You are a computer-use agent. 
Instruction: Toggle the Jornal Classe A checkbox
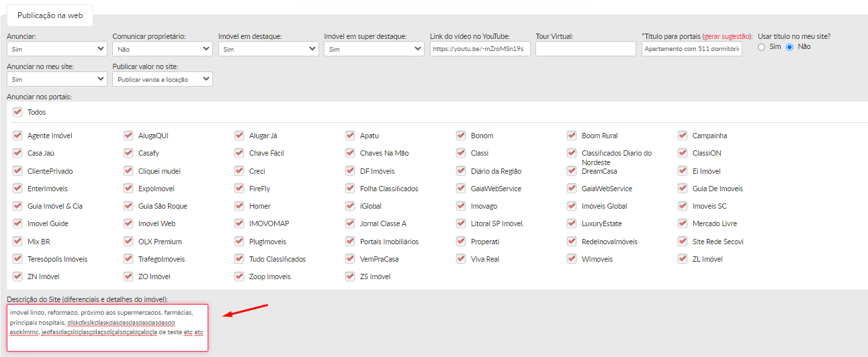[350, 223]
